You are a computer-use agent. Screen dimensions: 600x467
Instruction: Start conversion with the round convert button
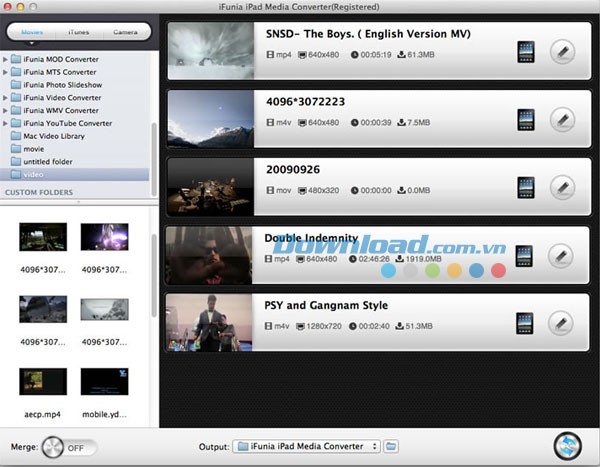tap(567, 446)
